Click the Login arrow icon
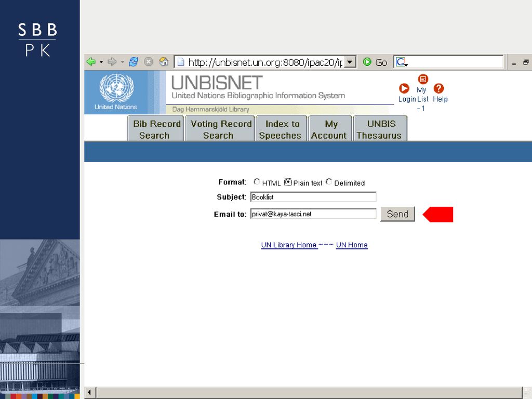 [404, 88]
